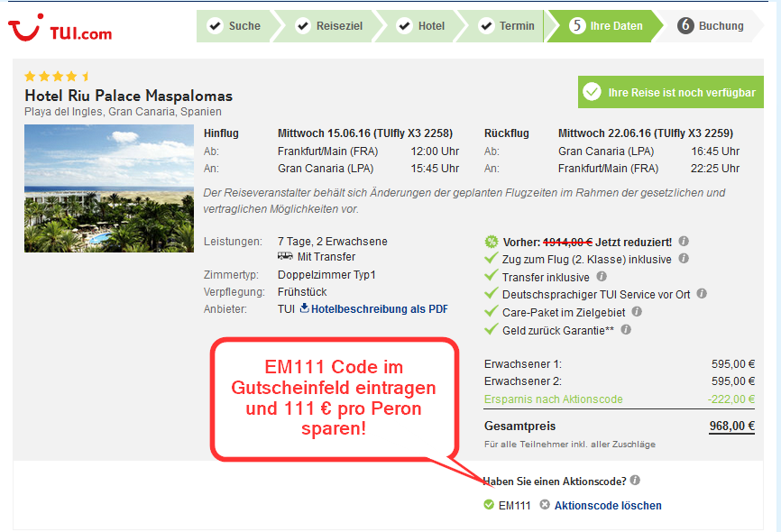781x532 pixels.
Task: Click the transfer bus icon
Action: coord(285,256)
